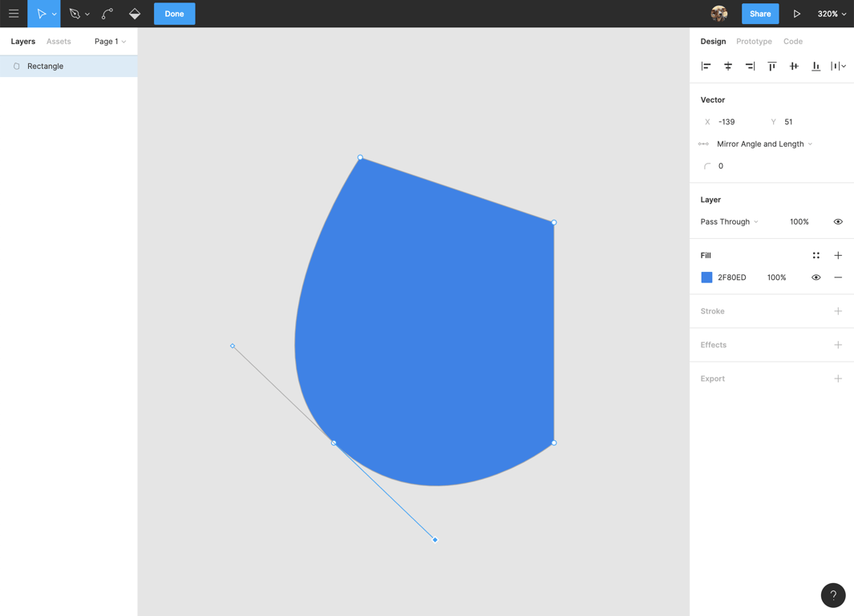854x616 pixels.
Task: Select the Pen tool
Action: click(x=75, y=14)
